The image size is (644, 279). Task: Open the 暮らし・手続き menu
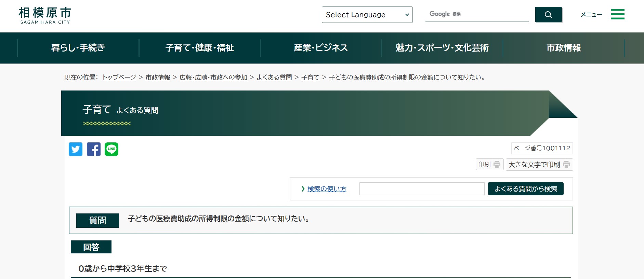coord(78,48)
